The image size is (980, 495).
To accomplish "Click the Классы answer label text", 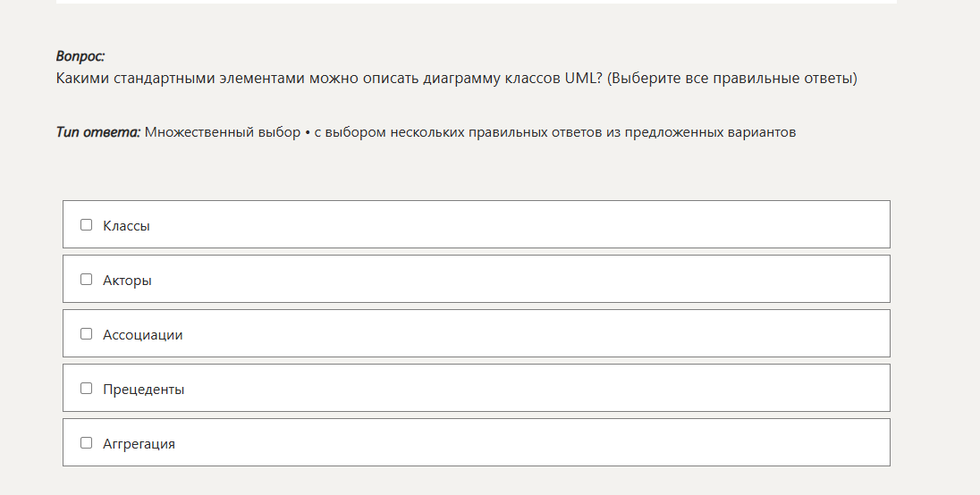I will pos(126,226).
